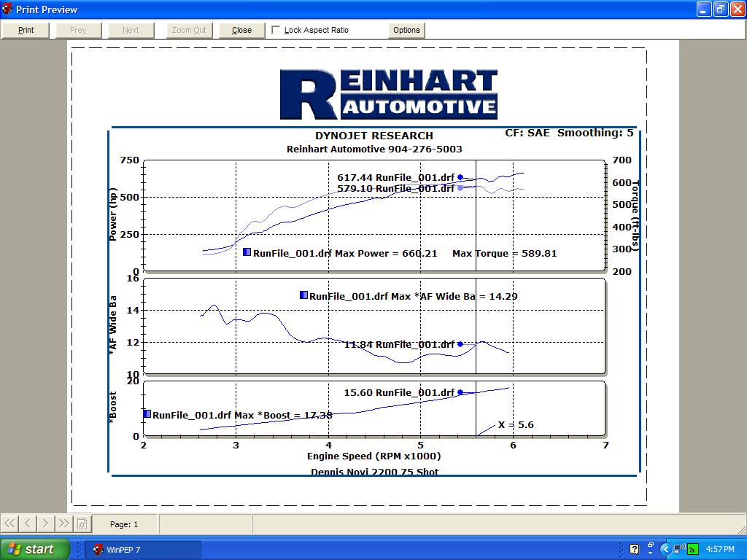This screenshot has width=747, height=560.
Task: Click the Print button
Action: click(26, 30)
